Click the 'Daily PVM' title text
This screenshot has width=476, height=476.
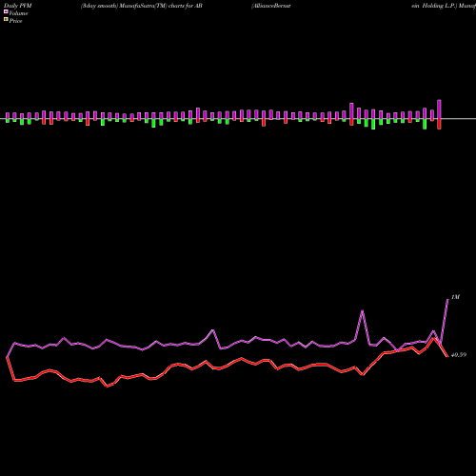[17, 6]
